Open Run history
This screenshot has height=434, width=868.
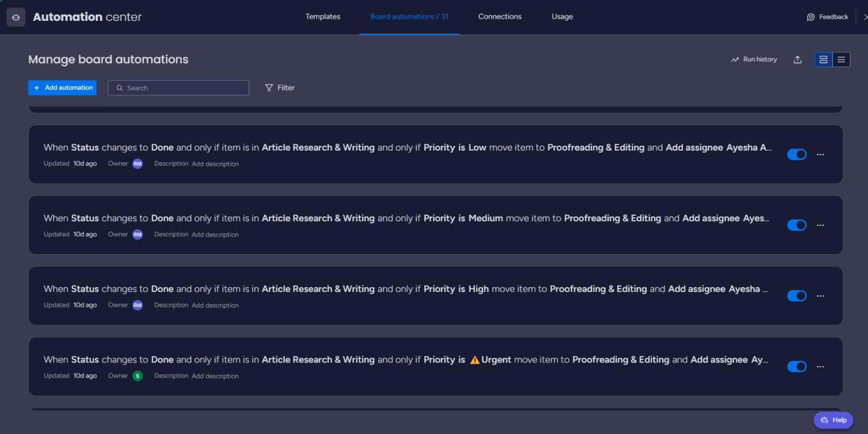pyautogui.click(x=754, y=60)
